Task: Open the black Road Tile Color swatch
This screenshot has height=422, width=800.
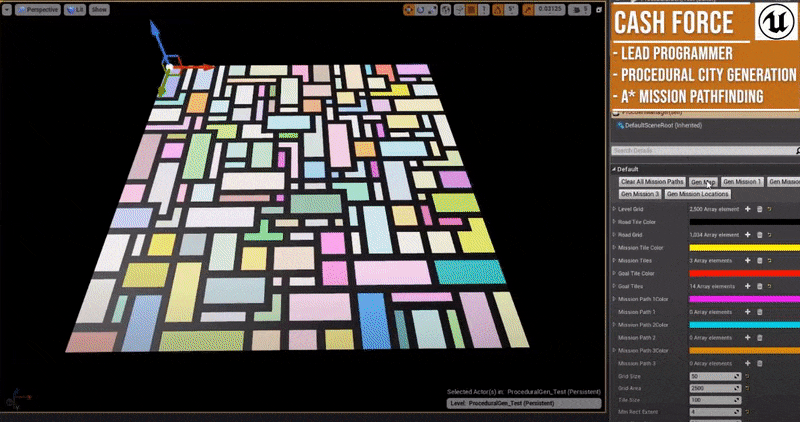Action: 745,222
